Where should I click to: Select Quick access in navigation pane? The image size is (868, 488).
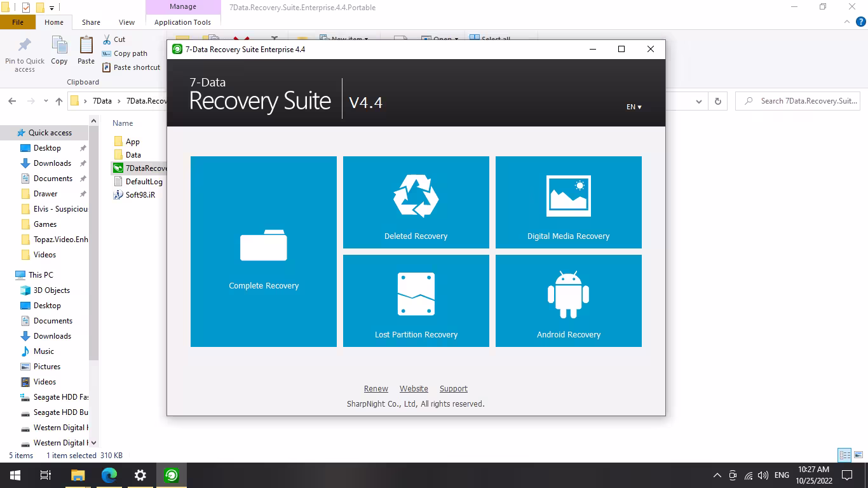coord(50,133)
